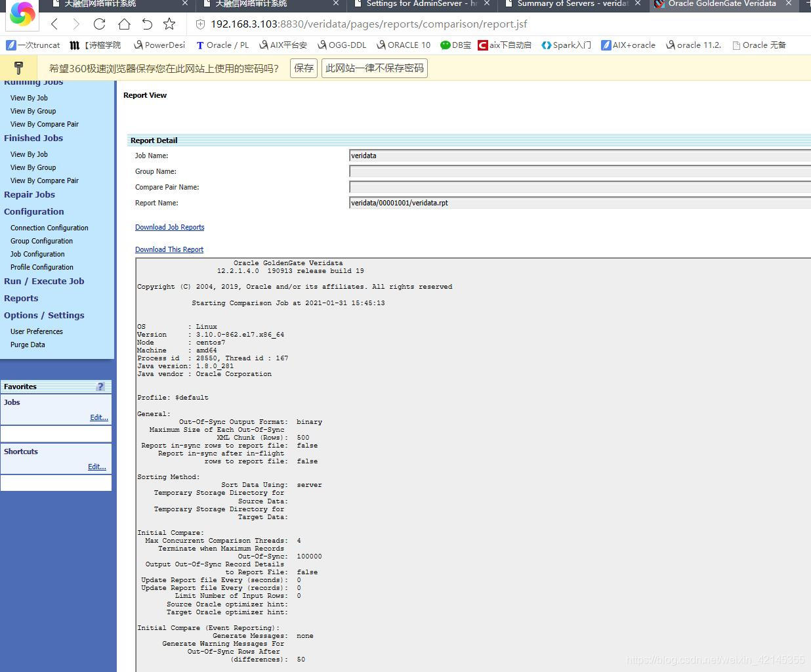
Task: Open 360 browser logo menu
Action: (22, 14)
